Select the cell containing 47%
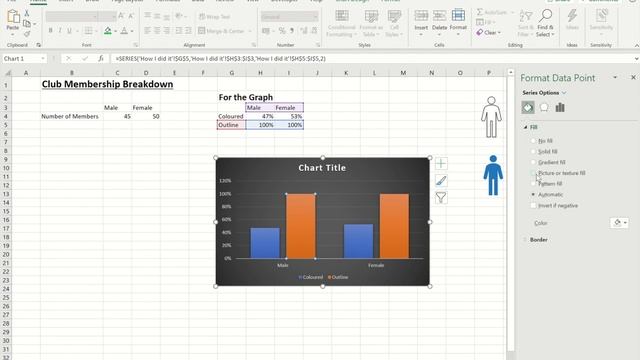The width and height of the screenshot is (640, 360). (x=260, y=116)
